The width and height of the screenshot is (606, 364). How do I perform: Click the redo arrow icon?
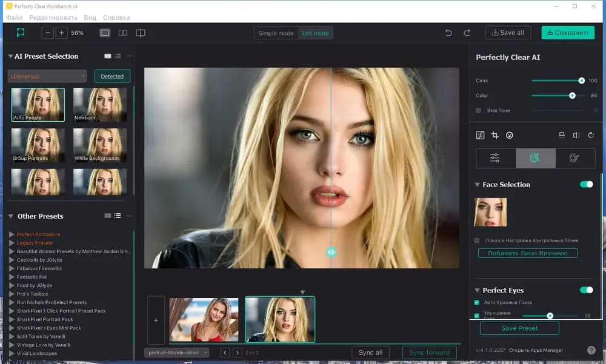pos(467,33)
